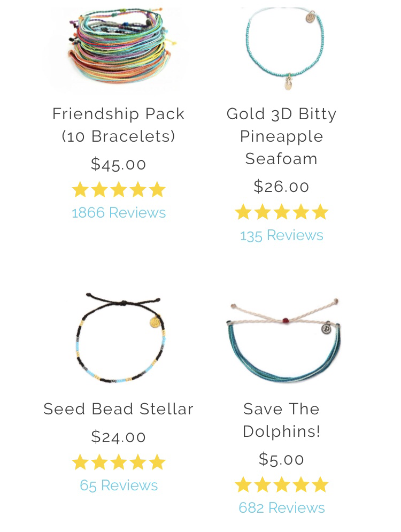Click the $24.00 price of Seed Bead Stellar
The image size is (401, 532).
point(118,437)
